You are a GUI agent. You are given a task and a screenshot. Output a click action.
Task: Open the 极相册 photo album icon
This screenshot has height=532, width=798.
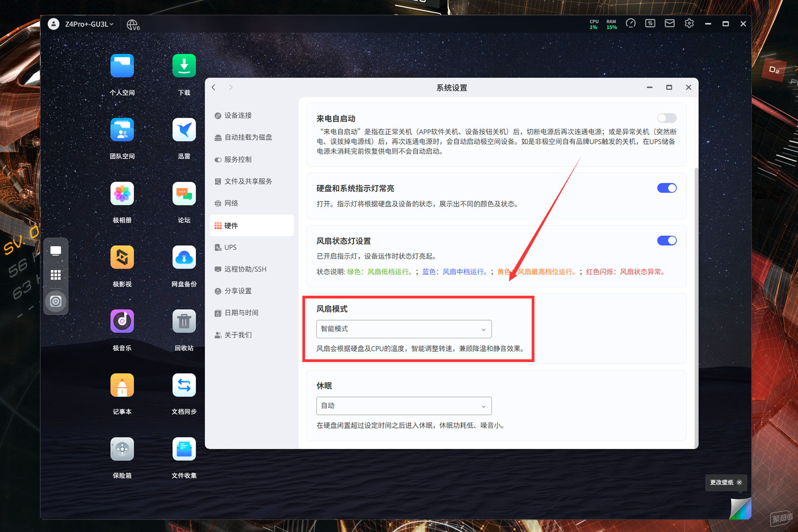click(x=122, y=194)
